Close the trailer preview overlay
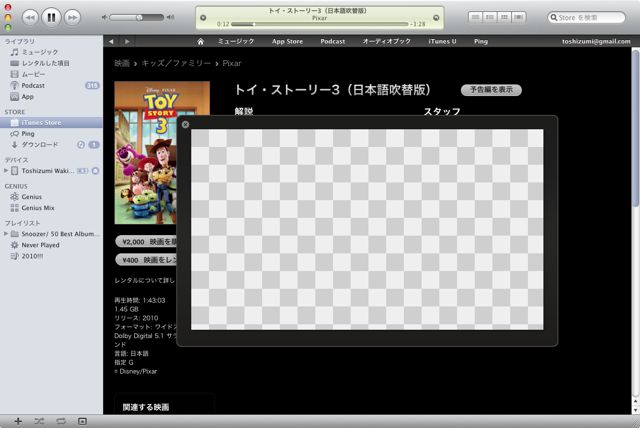The height and width of the screenshot is (428, 640). 185,124
